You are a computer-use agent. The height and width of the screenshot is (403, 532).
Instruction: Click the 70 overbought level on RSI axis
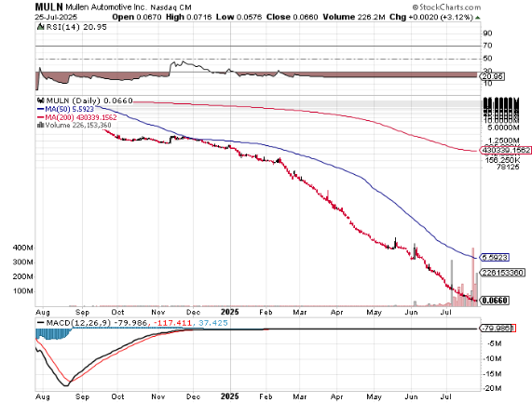tap(487, 46)
